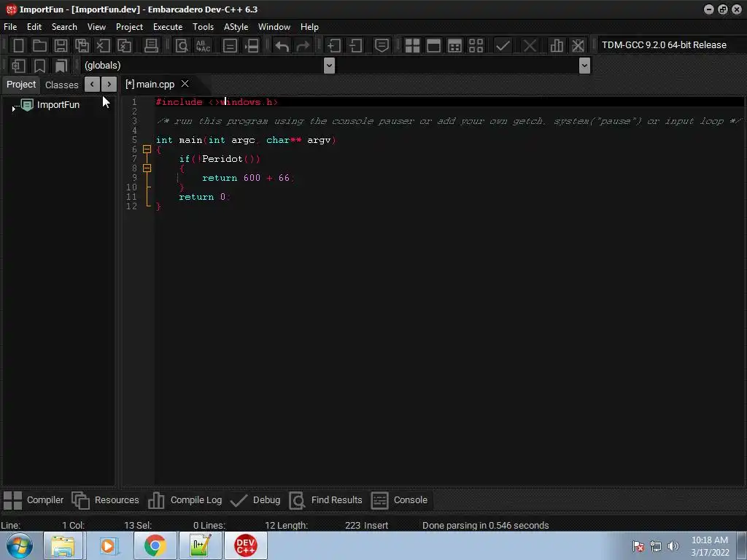Open the View menu

click(96, 27)
